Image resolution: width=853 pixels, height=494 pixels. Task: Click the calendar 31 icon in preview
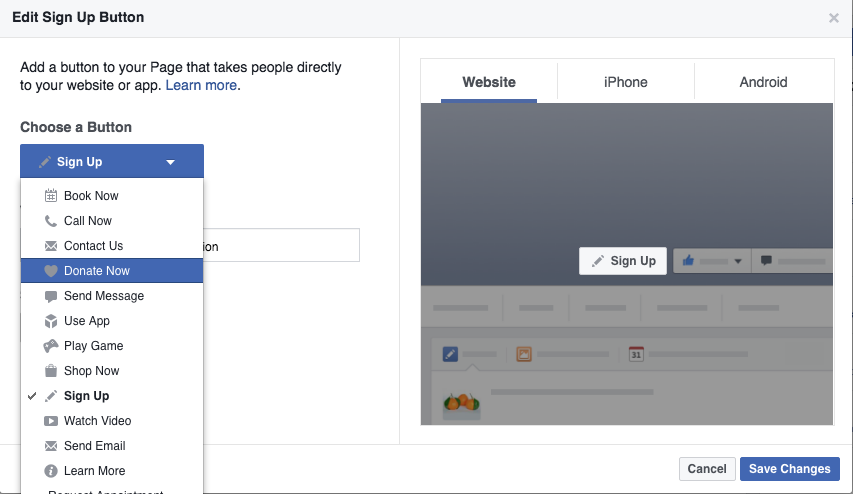(636, 354)
